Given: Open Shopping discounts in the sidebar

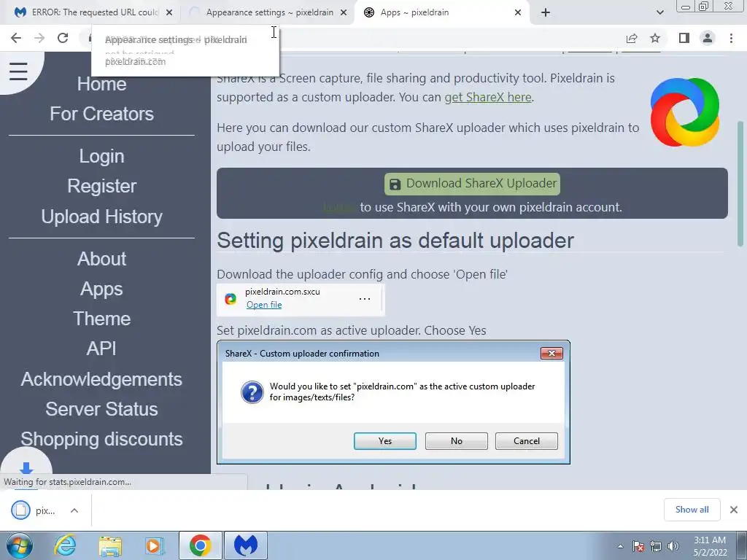Looking at the screenshot, I should point(101,440).
